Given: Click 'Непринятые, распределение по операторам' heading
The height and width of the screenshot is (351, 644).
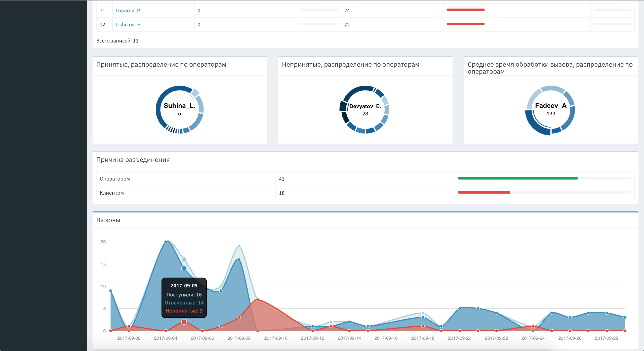Looking at the screenshot, I should coord(350,65).
